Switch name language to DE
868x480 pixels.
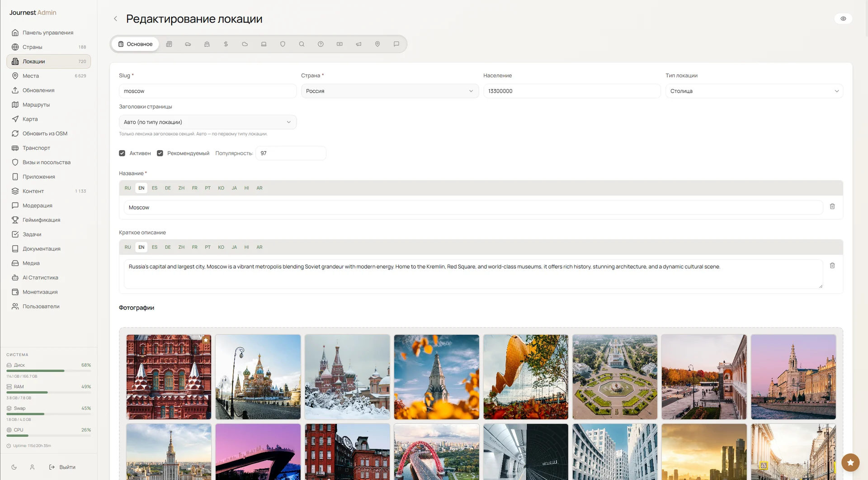168,188
